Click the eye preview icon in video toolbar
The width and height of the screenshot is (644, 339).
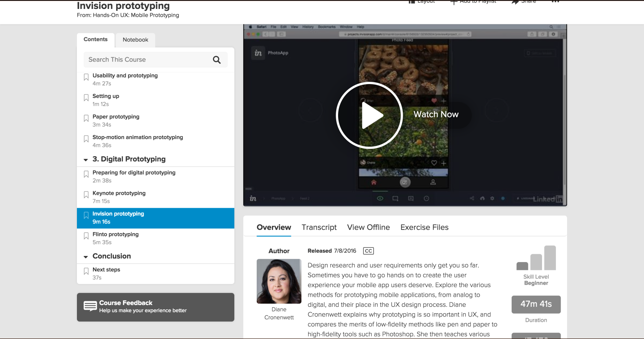[380, 198]
